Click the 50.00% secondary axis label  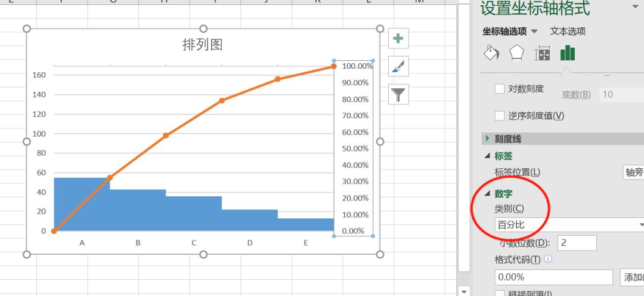tap(355, 149)
